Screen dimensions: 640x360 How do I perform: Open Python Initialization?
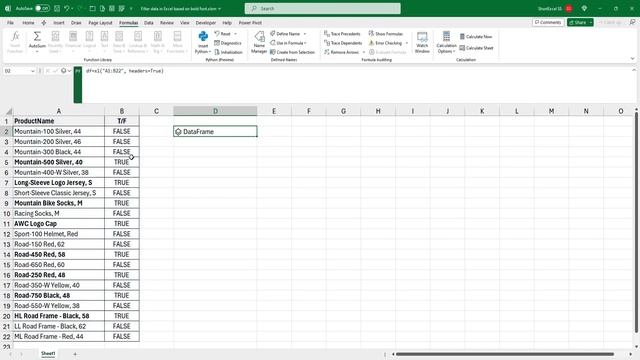pos(228,52)
